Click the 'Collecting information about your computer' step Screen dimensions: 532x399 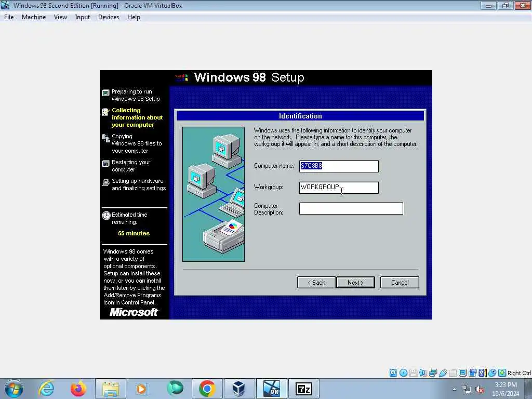(x=137, y=117)
